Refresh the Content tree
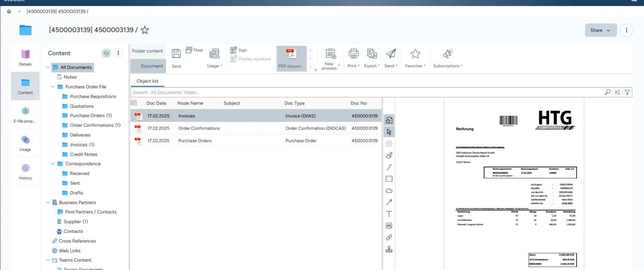Viewport: 644px width, 270px height. [106, 53]
